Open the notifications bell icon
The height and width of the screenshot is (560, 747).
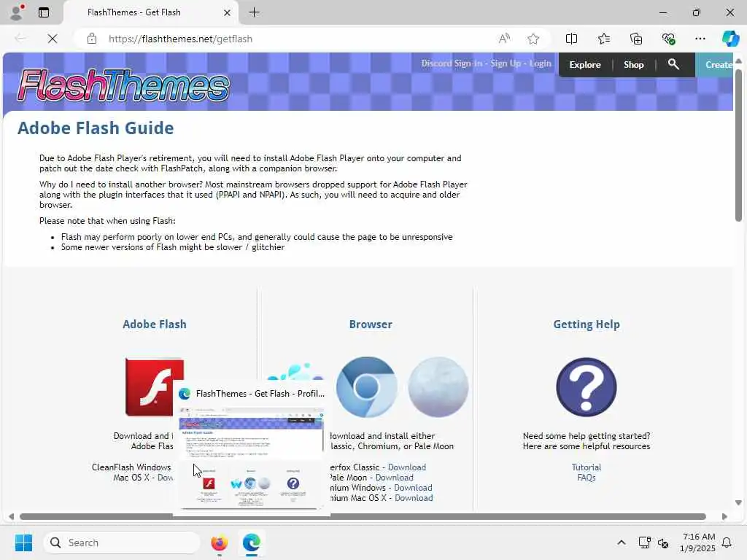[727, 542]
